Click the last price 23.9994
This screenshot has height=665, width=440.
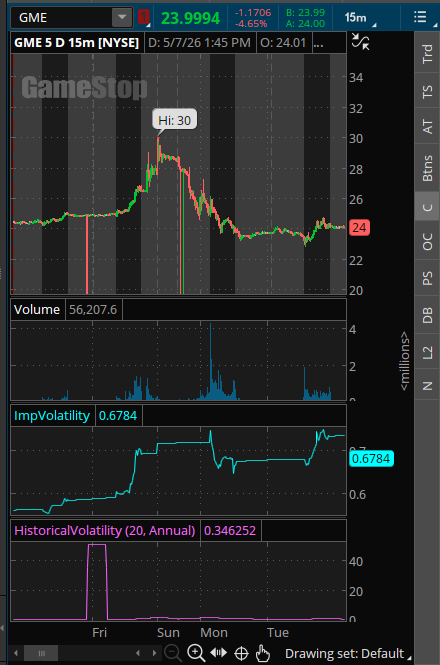coord(191,18)
